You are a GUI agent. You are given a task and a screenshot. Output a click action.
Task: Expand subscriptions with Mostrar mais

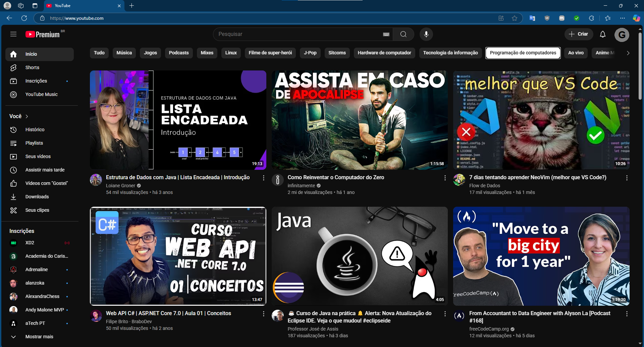40,337
